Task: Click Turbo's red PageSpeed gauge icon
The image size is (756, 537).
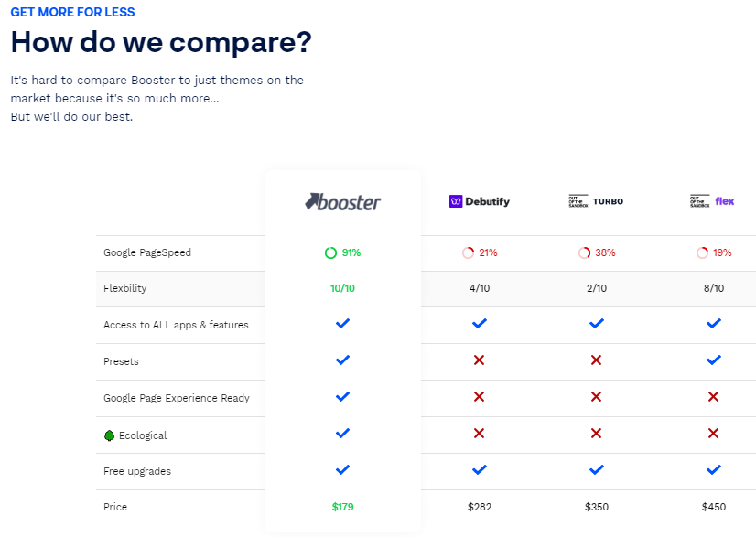Action: [584, 252]
